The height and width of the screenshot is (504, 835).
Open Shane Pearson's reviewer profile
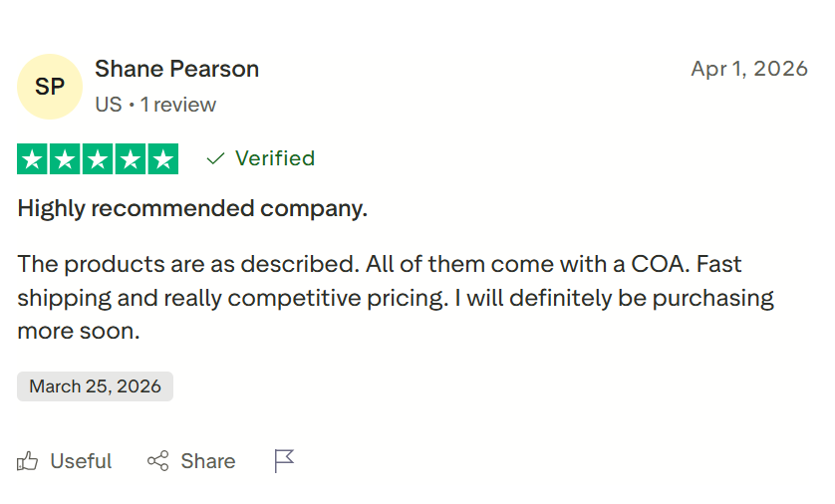[x=176, y=70]
